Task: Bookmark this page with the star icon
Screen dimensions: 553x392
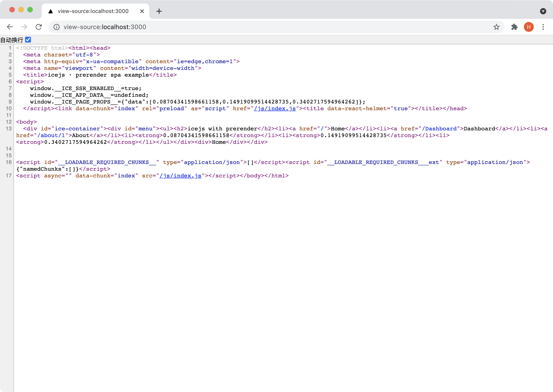Action: tap(496, 27)
